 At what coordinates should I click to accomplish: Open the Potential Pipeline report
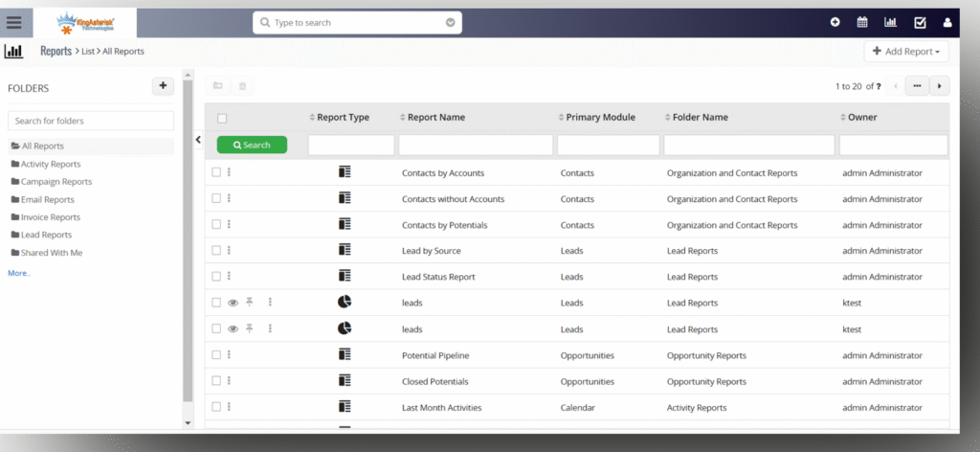(x=435, y=355)
